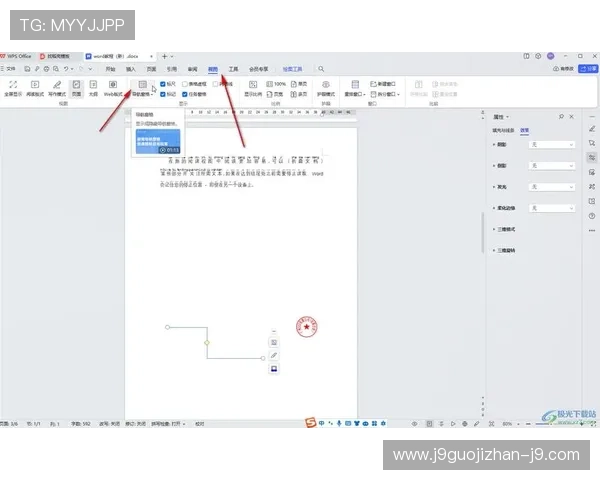Switch to the Insert (插入) ribbon tab
The width and height of the screenshot is (600, 480).
click(x=131, y=69)
